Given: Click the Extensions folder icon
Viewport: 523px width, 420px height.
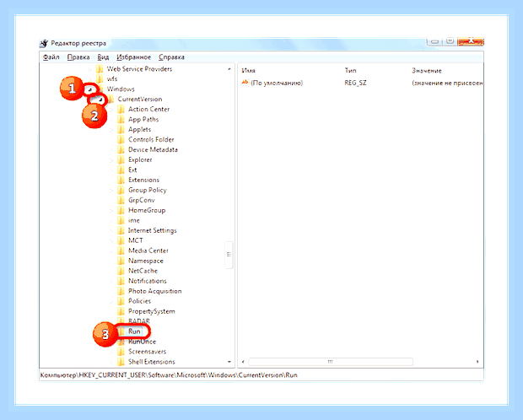Looking at the screenshot, I should pyautogui.click(x=121, y=180).
